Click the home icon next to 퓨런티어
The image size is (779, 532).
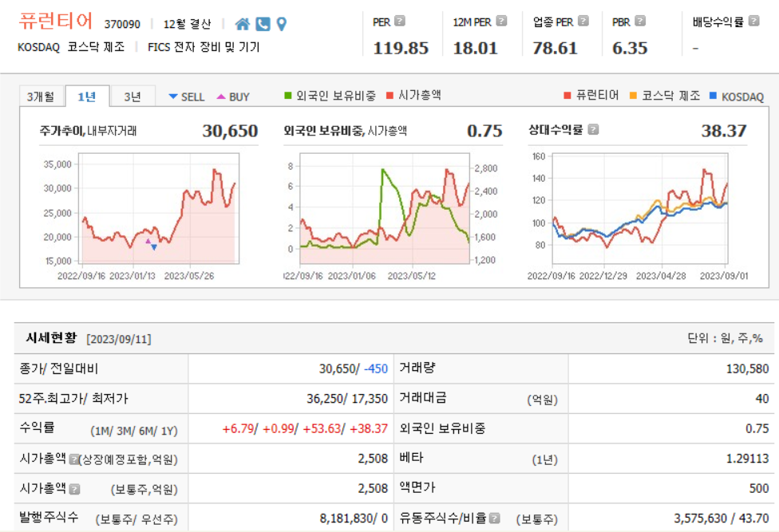coord(243,24)
